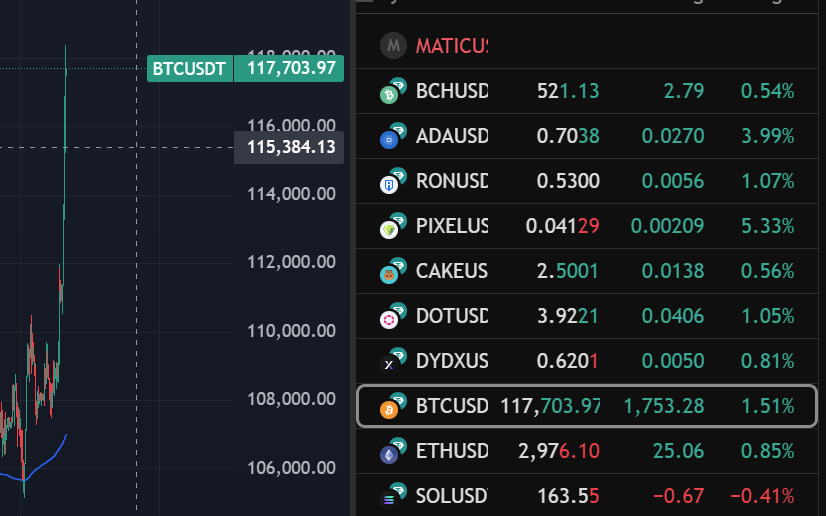Click the 108,000.00 price axis label
Viewport: 826px width, 516px height.
click(291, 399)
